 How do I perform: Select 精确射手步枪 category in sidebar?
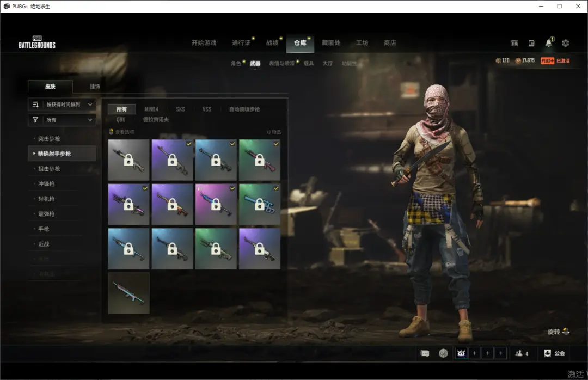[62, 154]
